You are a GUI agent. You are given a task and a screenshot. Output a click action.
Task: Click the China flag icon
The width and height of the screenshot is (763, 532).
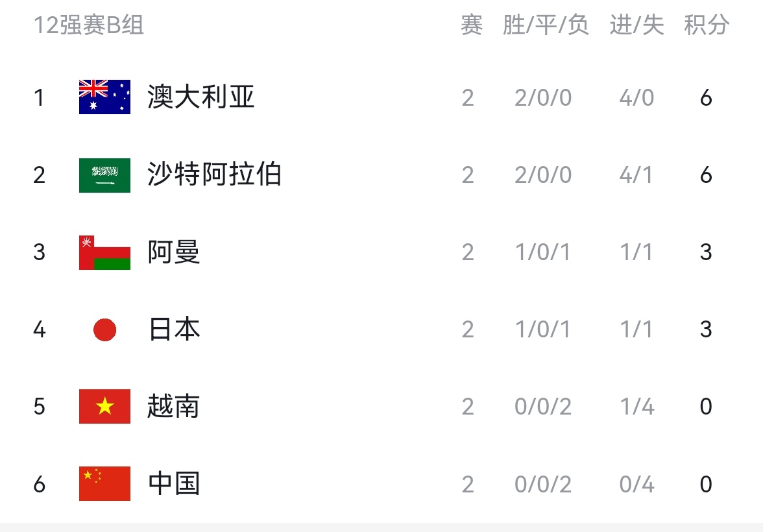coord(104,484)
